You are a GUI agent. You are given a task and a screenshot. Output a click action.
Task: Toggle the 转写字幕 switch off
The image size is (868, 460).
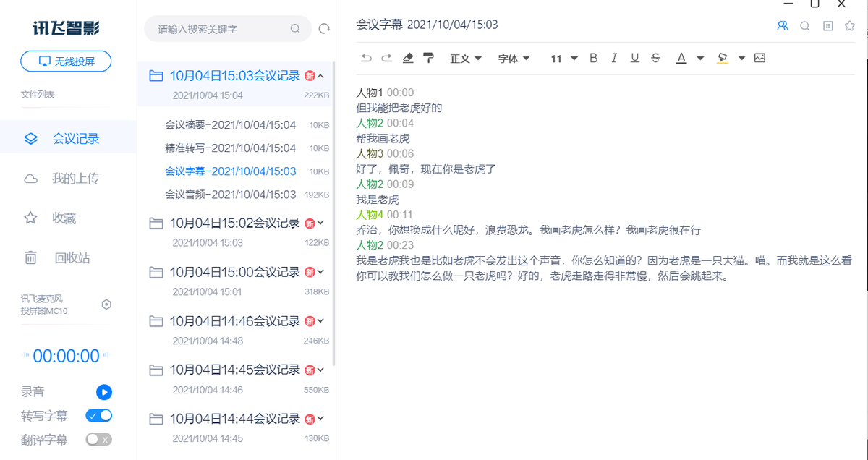[98, 415]
